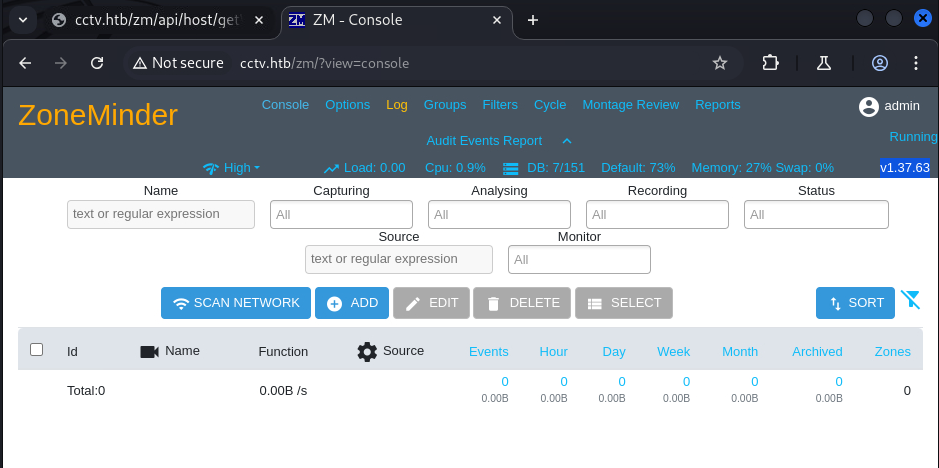Open the Options menu item
Viewport: 939px width, 468px height.
[347, 105]
